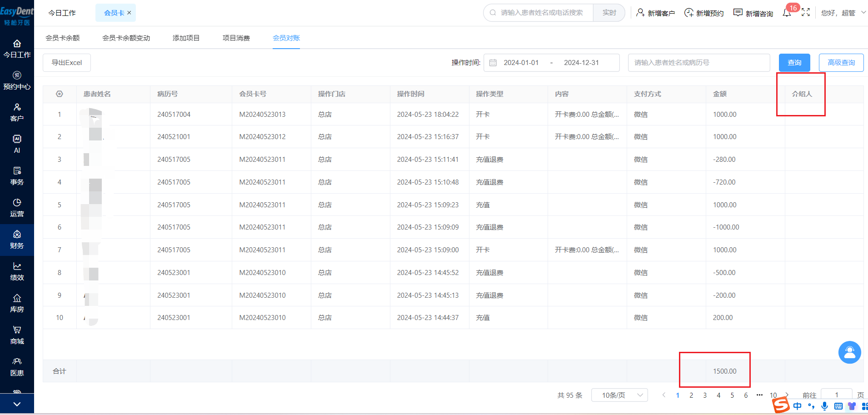Viewport: 868px width, 415px height.
Task: Open the 事务 sidebar section
Action: coord(17,176)
